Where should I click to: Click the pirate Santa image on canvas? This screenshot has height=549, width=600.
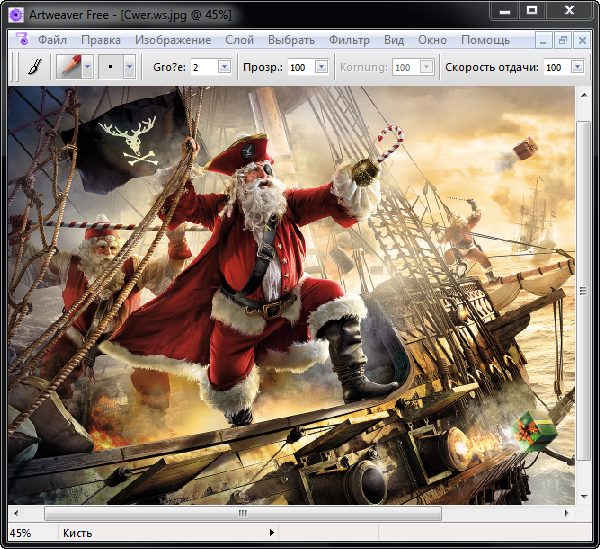tap(291, 295)
